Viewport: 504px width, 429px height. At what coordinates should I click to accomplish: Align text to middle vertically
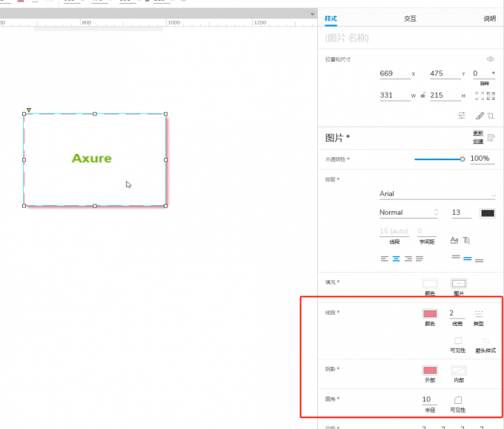tap(468, 259)
